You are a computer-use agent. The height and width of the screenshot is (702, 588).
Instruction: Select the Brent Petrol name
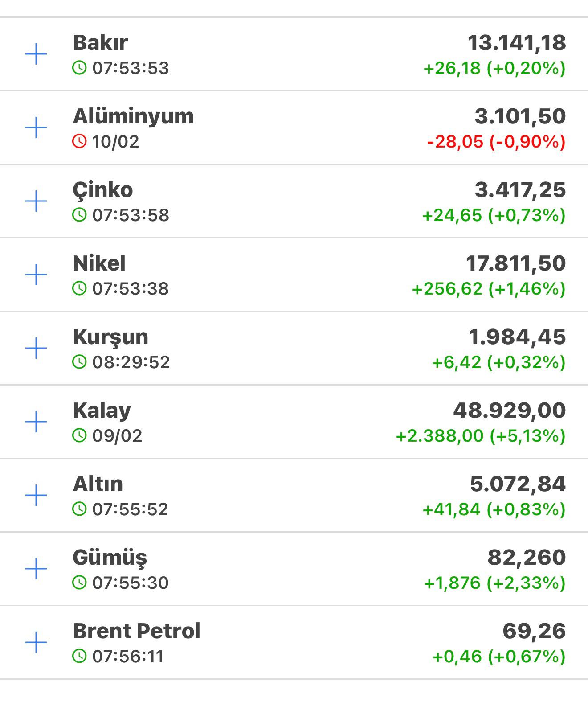tap(136, 631)
